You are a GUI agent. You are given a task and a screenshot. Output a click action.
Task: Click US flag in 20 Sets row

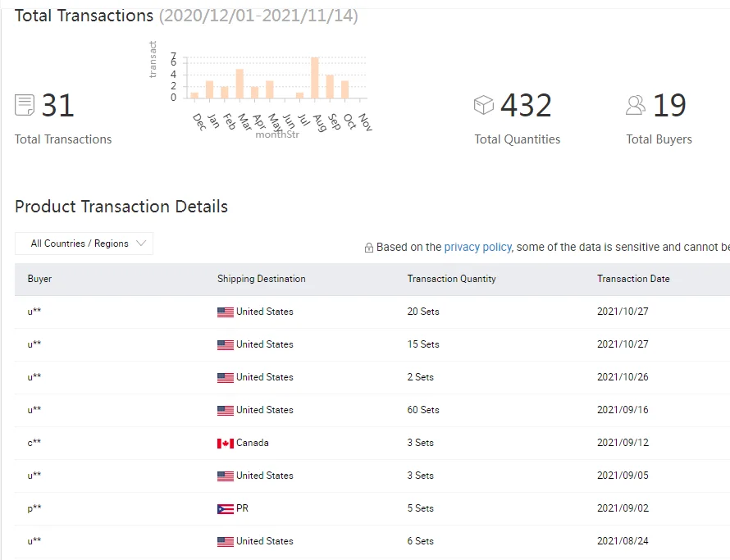(x=225, y=312)
